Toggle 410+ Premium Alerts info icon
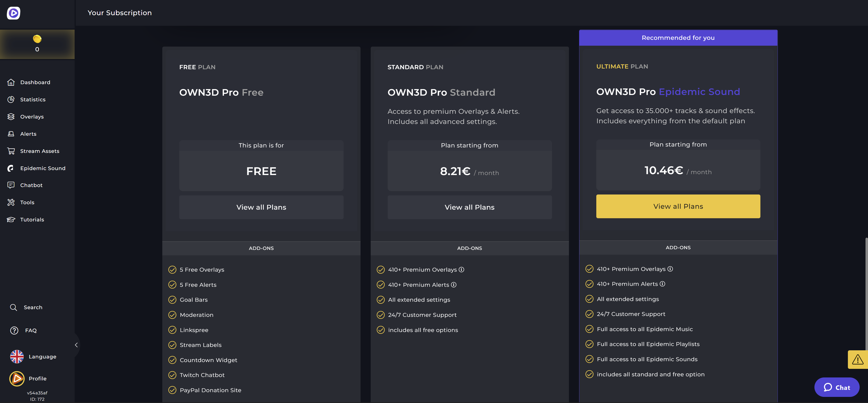868x403 pixels. [x=453, y=284]
